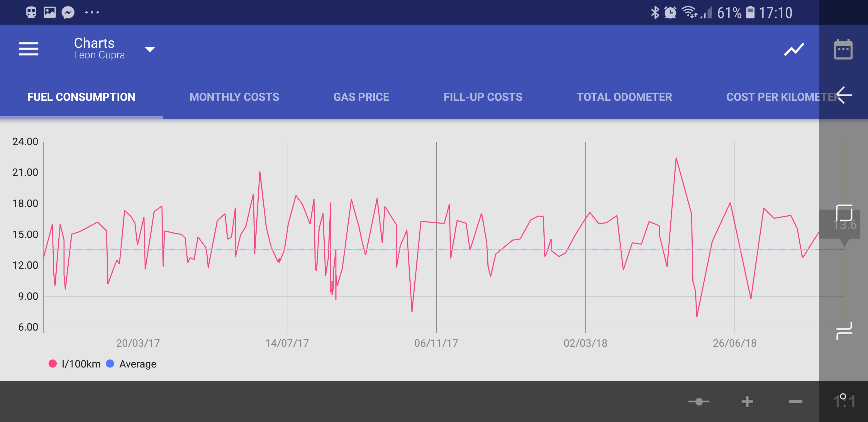Screen dimensions: 868x422
Task: Open the hamburger navigation menu
Action: tap(29, 49)
